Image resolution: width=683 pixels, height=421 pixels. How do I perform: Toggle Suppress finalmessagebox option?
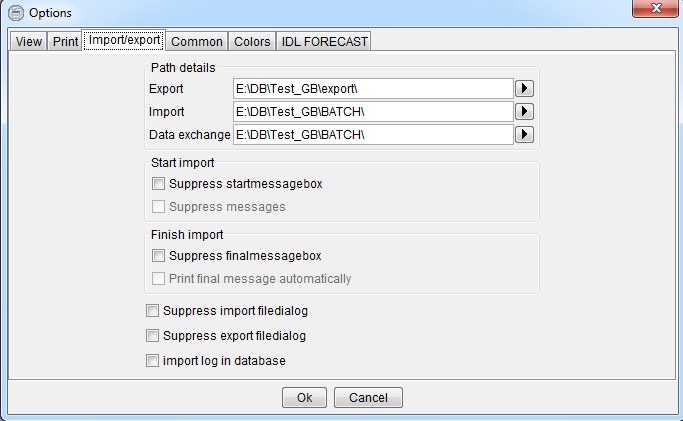(x=158, y=255)
